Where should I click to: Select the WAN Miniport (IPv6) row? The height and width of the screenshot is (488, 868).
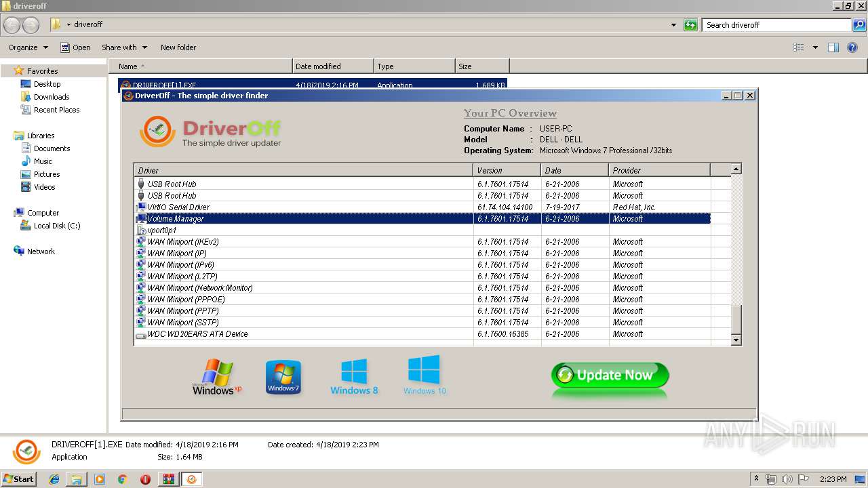coord(422,265)
